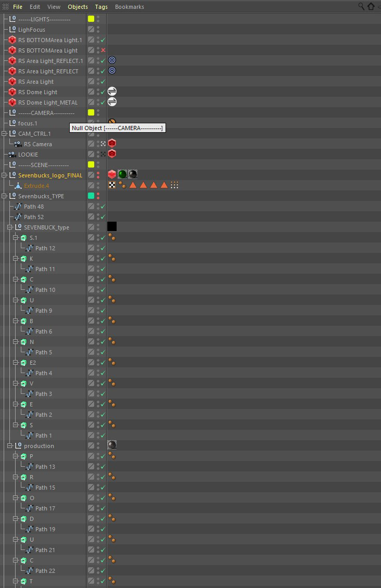Screen dimensions: 381x588
Task: Click the Redshift camera tag on RS Camera
Action: click(x=112, y=143)
